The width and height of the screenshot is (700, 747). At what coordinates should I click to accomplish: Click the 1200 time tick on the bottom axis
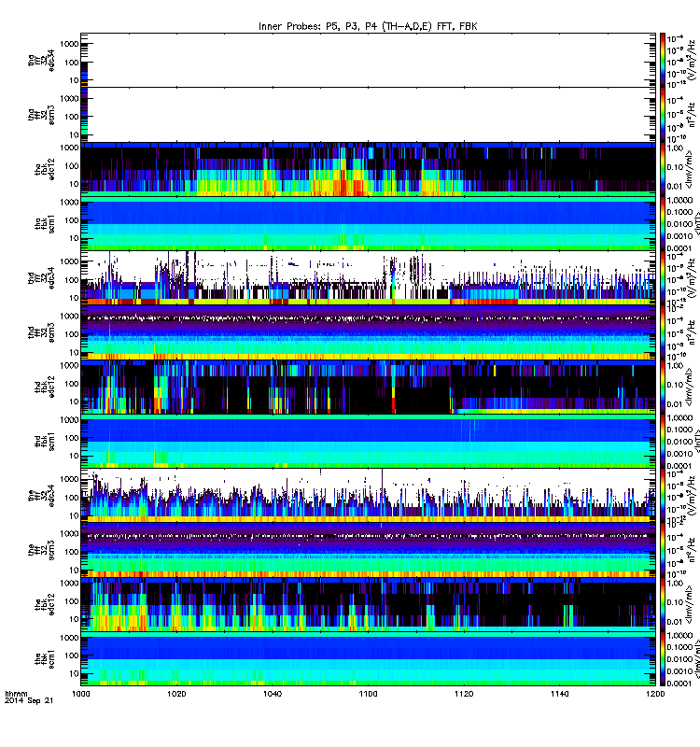coord(655,694)
